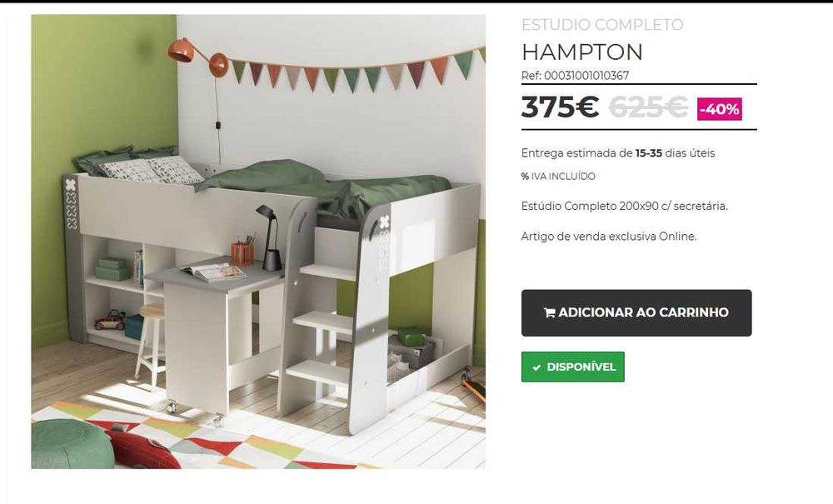Click the IVA INCLUÍDO label
This screenshot has width=833, height=504.
pos(563,177)
